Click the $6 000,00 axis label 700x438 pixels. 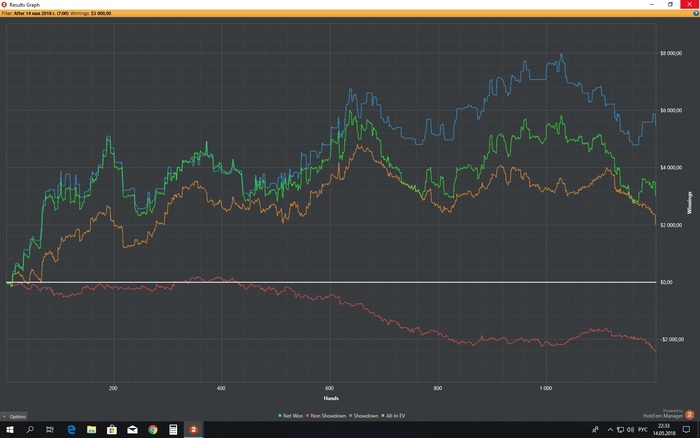[x=671, y=110]
